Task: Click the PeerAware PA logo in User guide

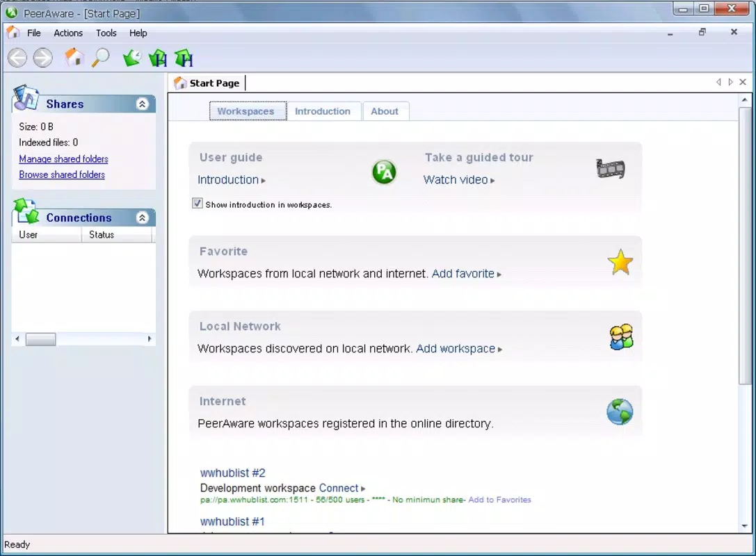Action: (x=384, y=172)
